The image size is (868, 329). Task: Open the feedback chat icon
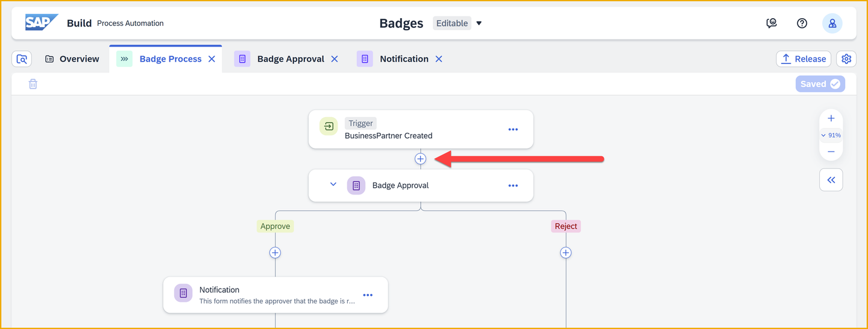pyautogui.click(x=772, y=24)
